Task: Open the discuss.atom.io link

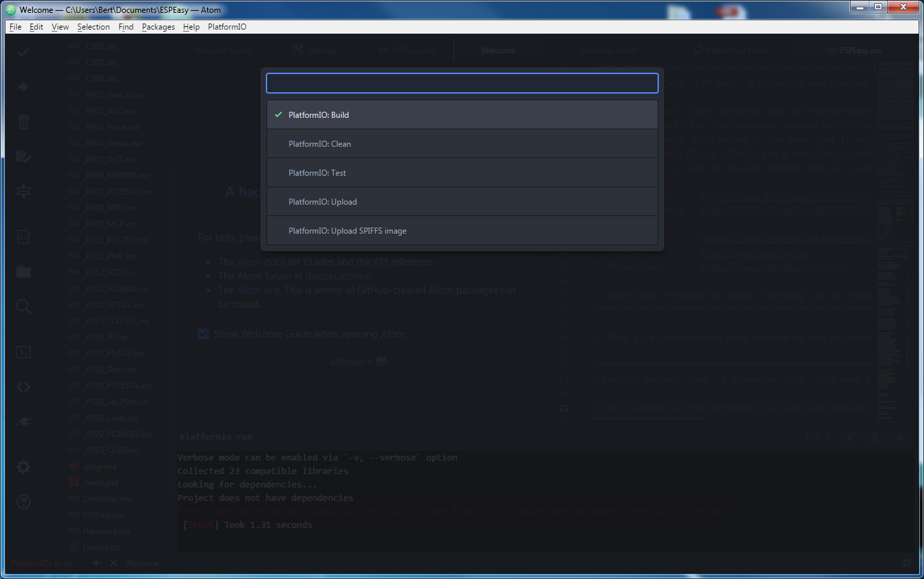Action: pyautogui.click(x=339, y=276)
